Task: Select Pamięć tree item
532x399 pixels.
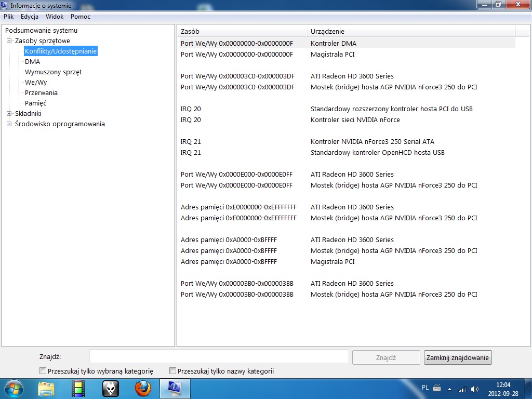Action: point(35,103)
